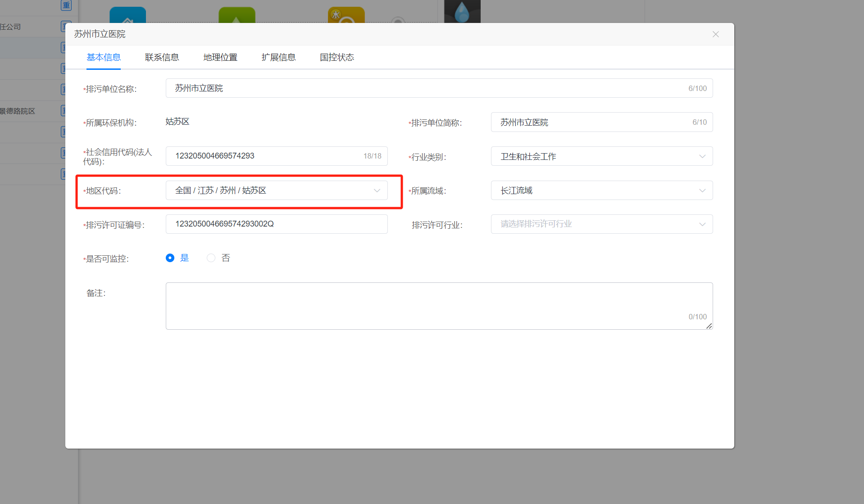The image size is (864, 504).
Task: Click the green icon behind the dialog
Action: click(237, 15)
